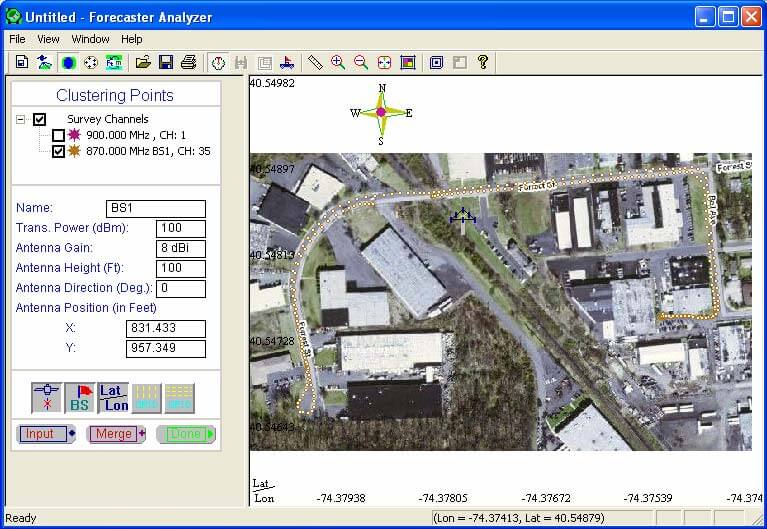767x529 pixels.
Task: Click the floppy disk save icon
Action: click(166, 62)
